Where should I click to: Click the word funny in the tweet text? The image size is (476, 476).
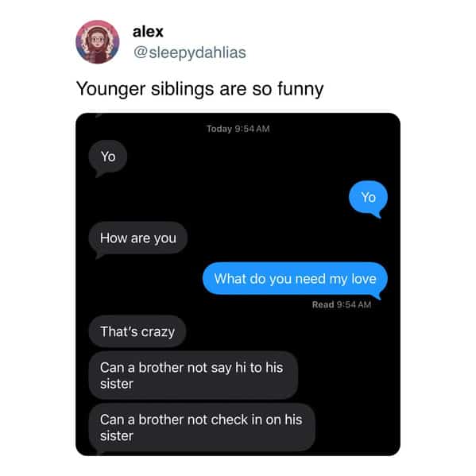pos(300,90)
